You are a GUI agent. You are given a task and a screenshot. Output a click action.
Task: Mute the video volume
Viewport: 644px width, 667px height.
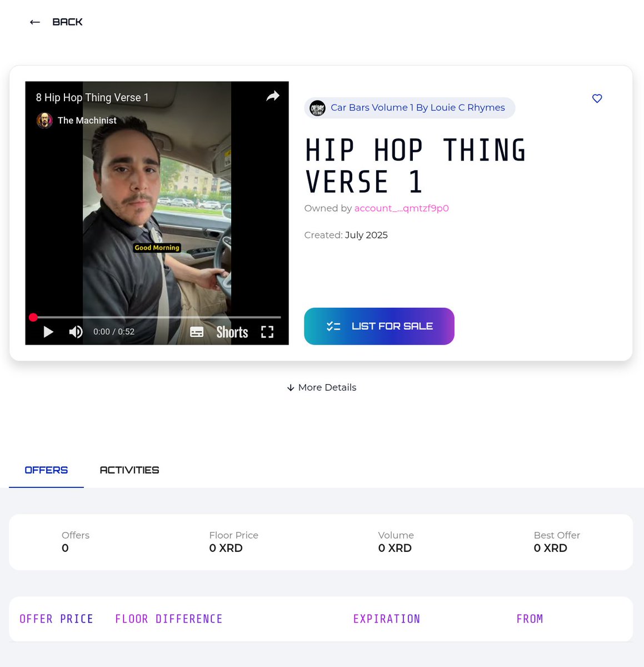point(76,332)
